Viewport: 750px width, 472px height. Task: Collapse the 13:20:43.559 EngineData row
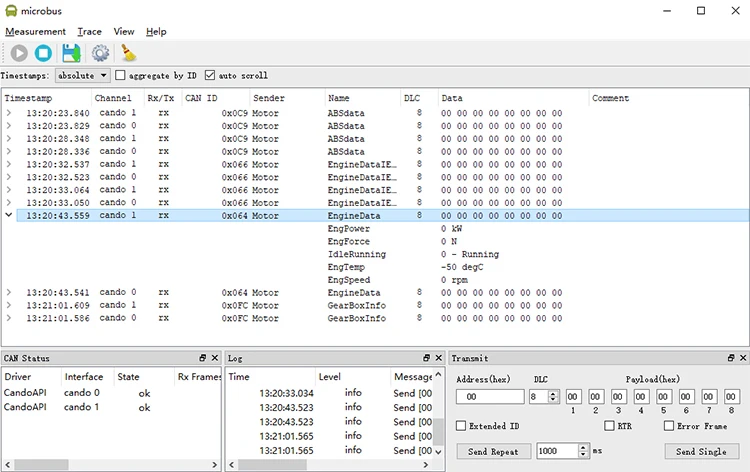[9, 215]
